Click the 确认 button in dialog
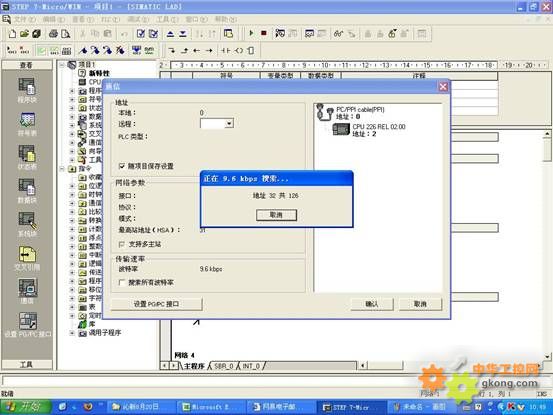Screen dimensions: 553x415 [372, 304]
